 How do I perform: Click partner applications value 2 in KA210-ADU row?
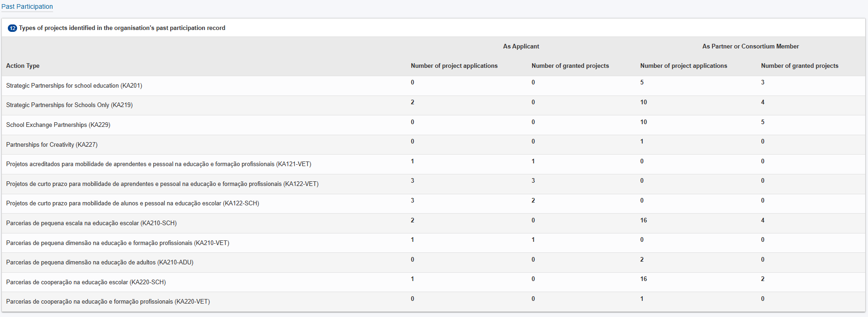(642, 260)
